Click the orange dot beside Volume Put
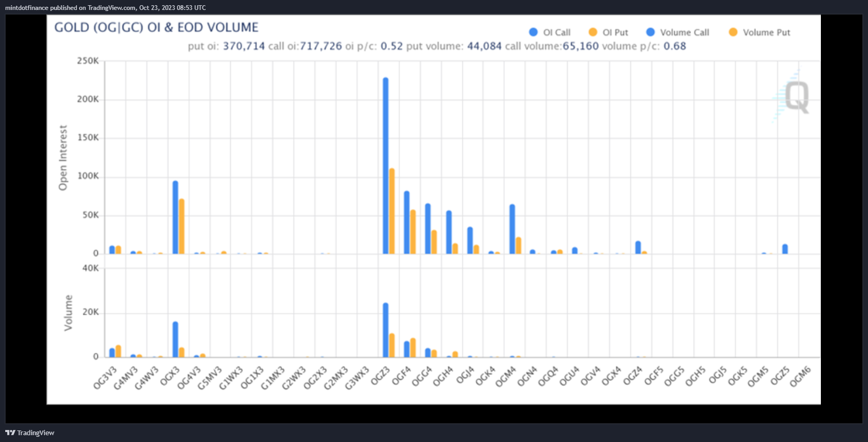 tap(733, 32)
